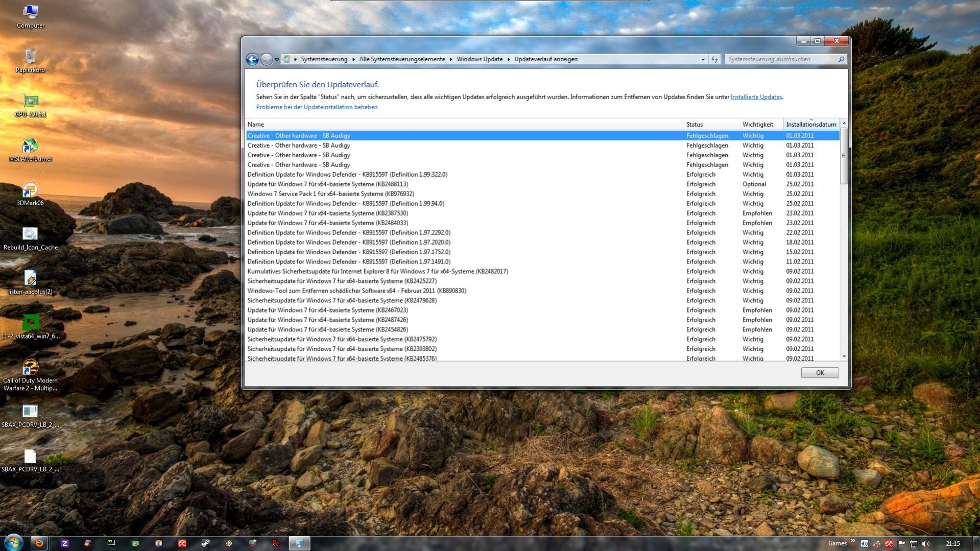
Task: Open the Installierte Updates link
Action: tap(756, 97)
